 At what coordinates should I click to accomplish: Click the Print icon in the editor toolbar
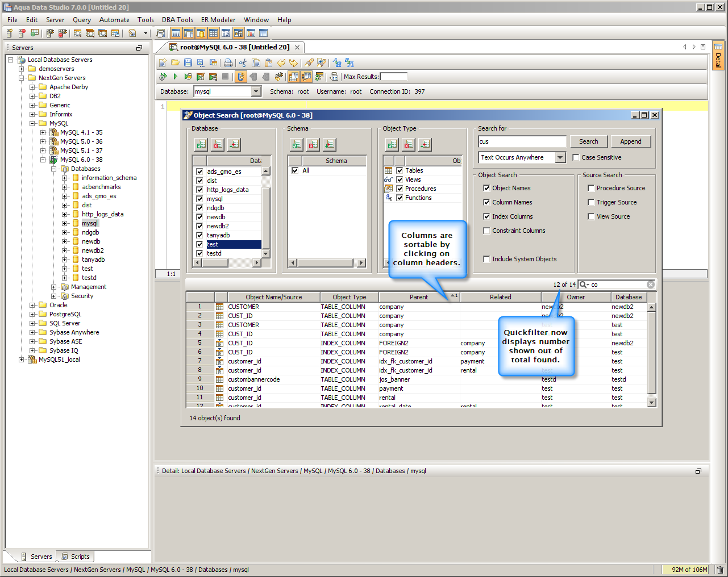(x=228, y=63)
